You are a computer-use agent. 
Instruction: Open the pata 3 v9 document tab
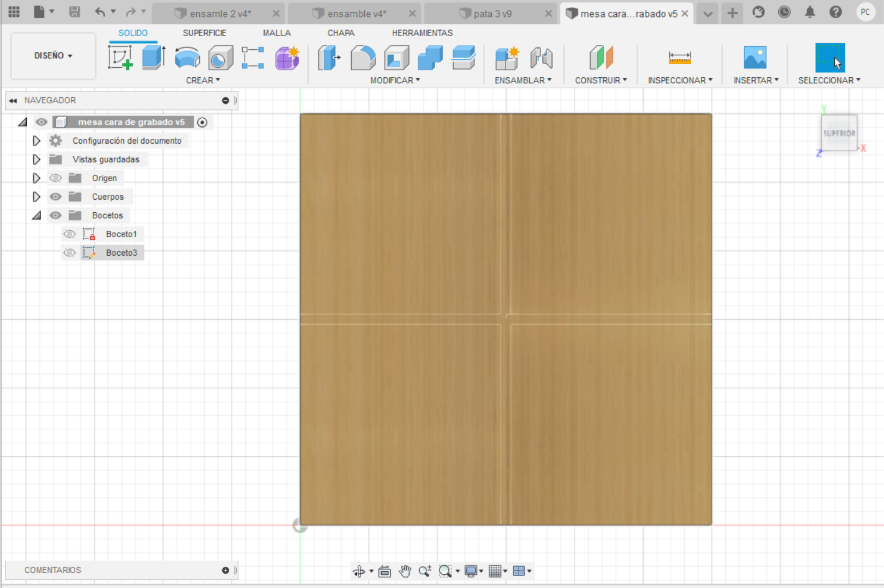click(x=491, y=12)
